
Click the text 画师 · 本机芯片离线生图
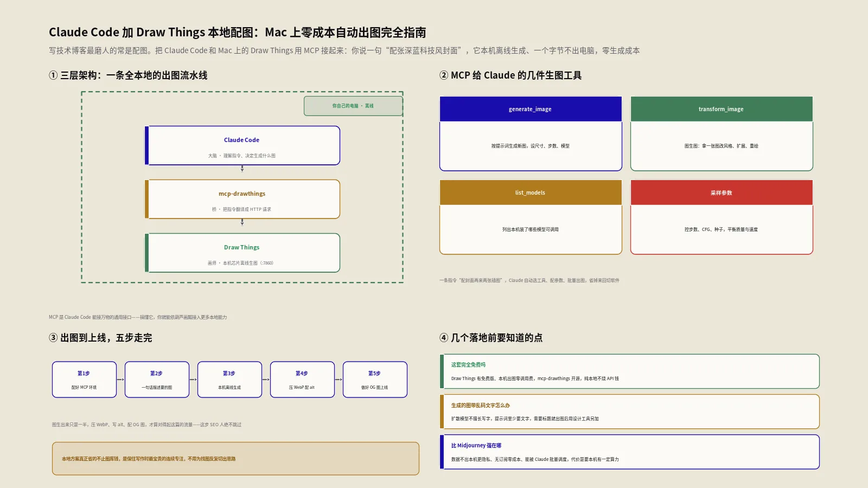tap(241, 263)
